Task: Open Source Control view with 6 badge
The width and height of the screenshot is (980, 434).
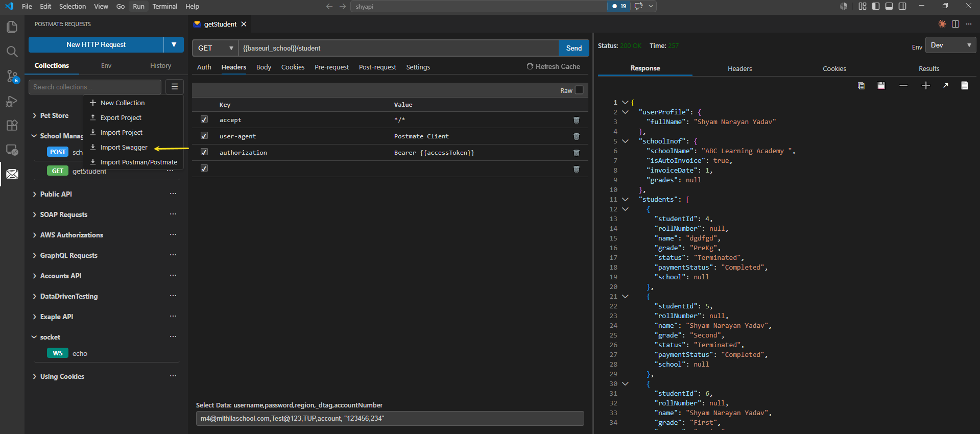Action: tap(12, 77)
